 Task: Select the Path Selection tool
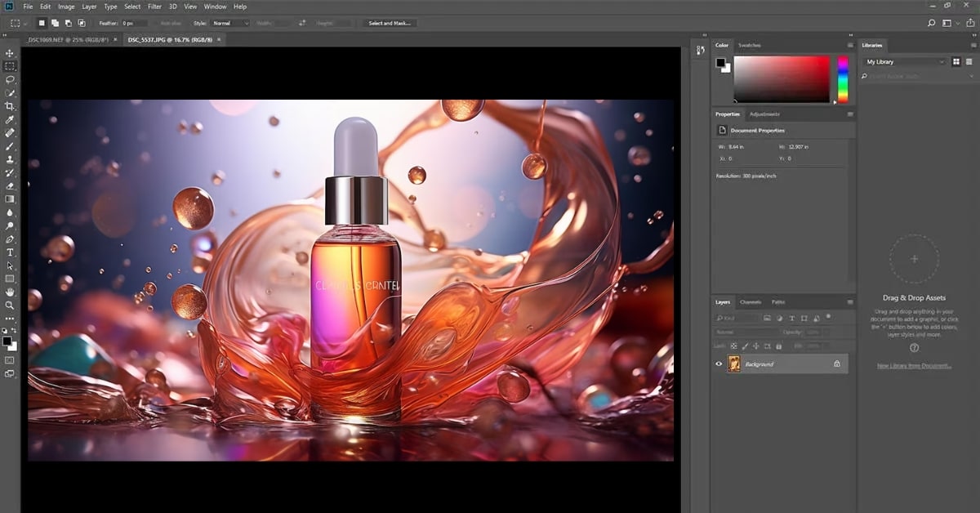pyautogui.click(x=10, y=265)
